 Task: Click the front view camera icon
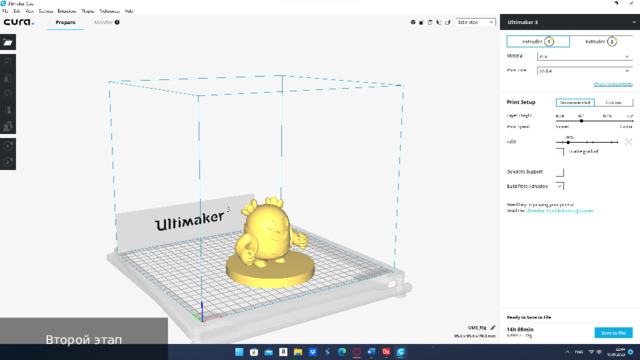pyautogui.click(x=421, y=22)
